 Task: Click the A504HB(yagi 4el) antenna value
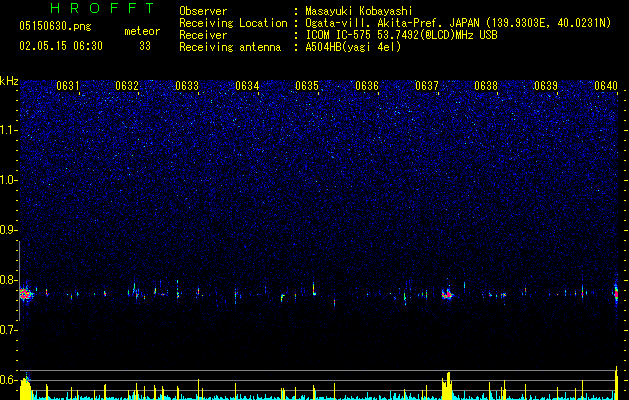pos(353,47)
